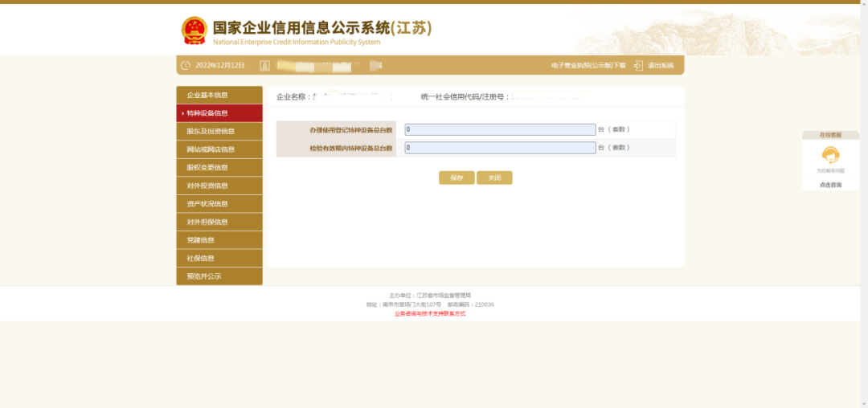Click the 退出系统 logout icon
Screen dimensions: 868x408
click(x=638, y=65)
